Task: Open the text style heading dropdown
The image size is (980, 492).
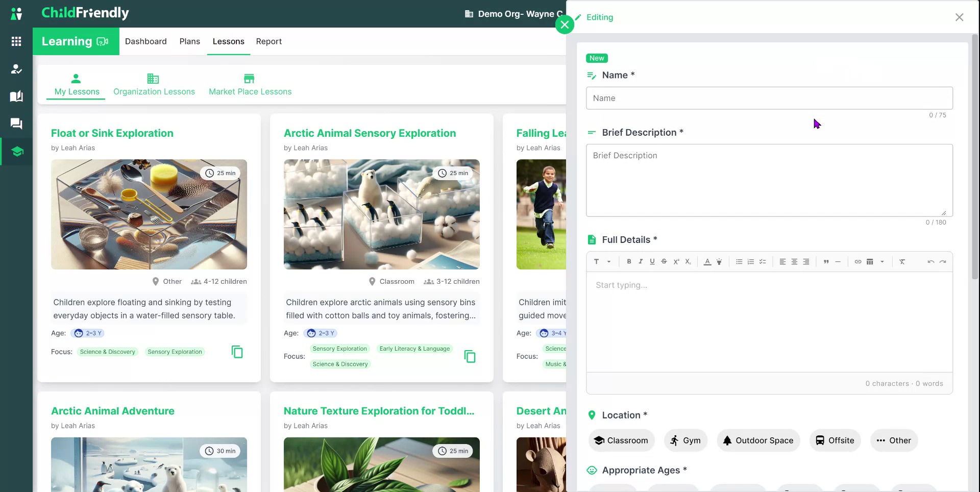Action: point(602,262)
